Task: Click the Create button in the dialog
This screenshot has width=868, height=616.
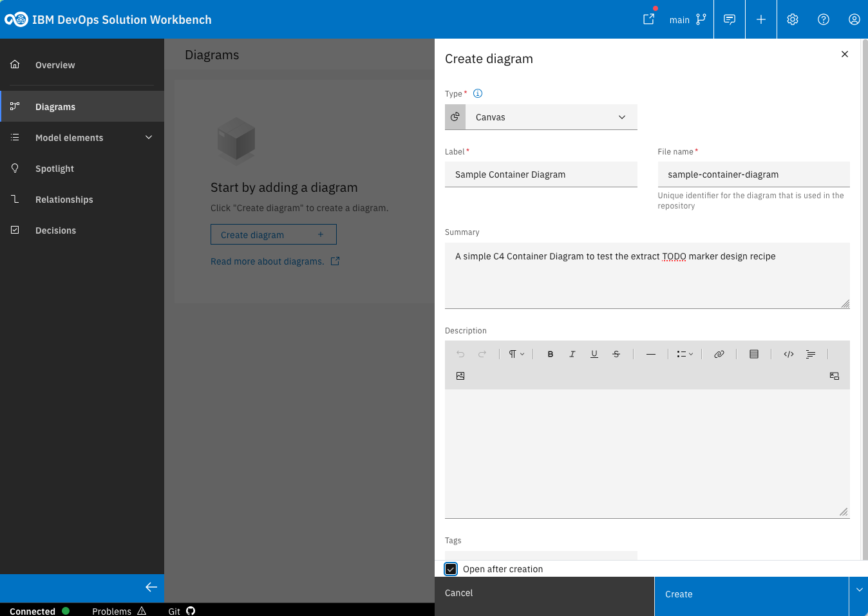Action: 751,596
